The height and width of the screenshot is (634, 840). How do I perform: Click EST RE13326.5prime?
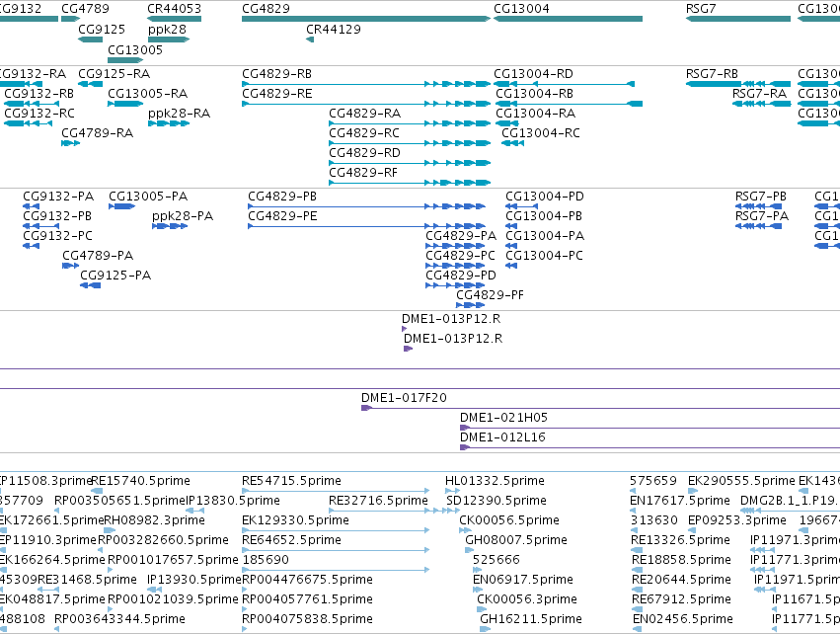pos(637,550)
